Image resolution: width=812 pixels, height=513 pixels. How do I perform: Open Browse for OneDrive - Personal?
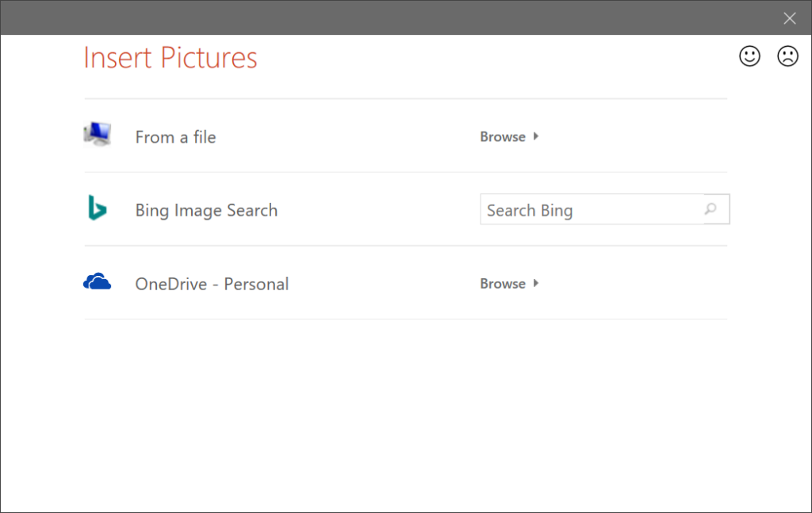pos(503,283)
